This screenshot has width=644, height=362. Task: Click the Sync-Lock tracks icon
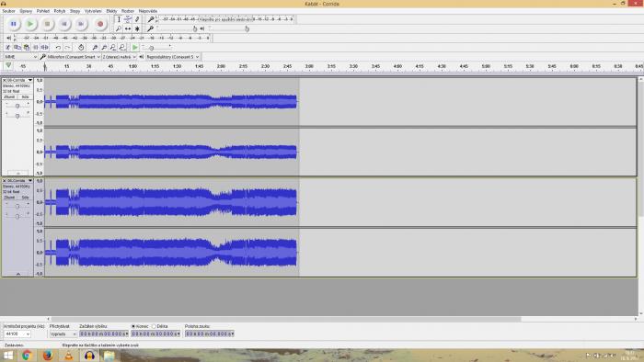81,48
